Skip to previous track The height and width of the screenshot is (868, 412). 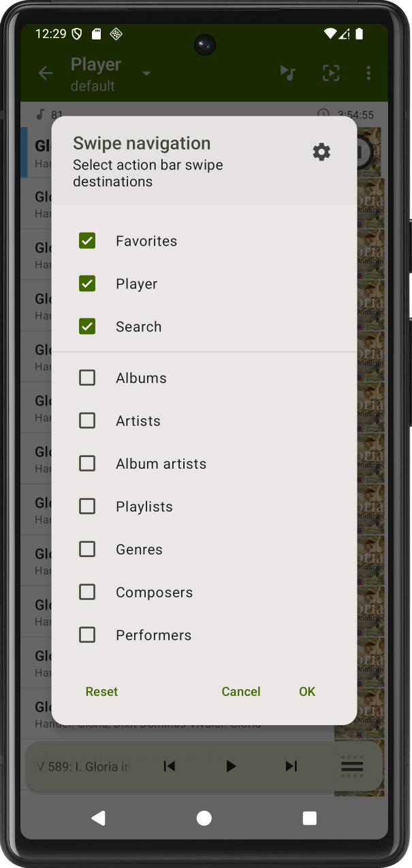(170, 767)
